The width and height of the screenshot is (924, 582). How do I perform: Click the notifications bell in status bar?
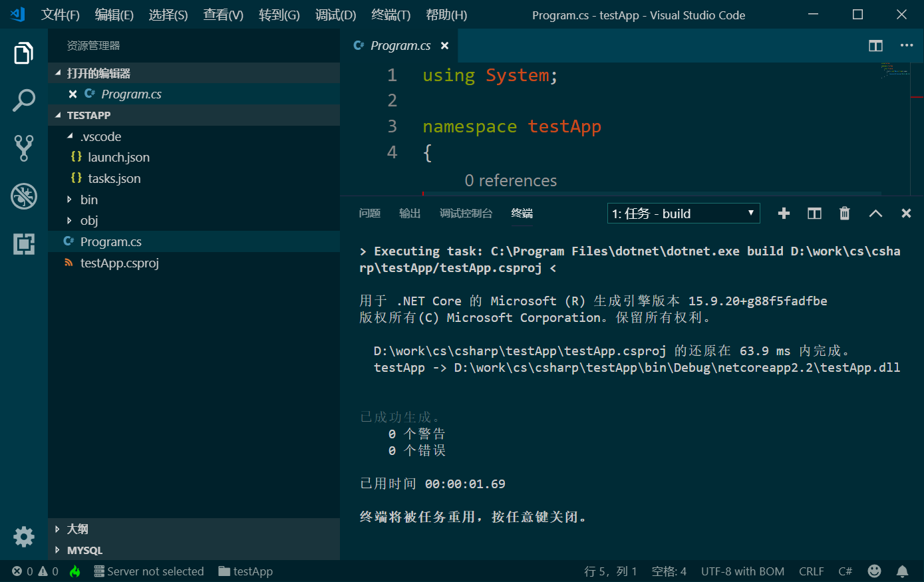[902, 571]
